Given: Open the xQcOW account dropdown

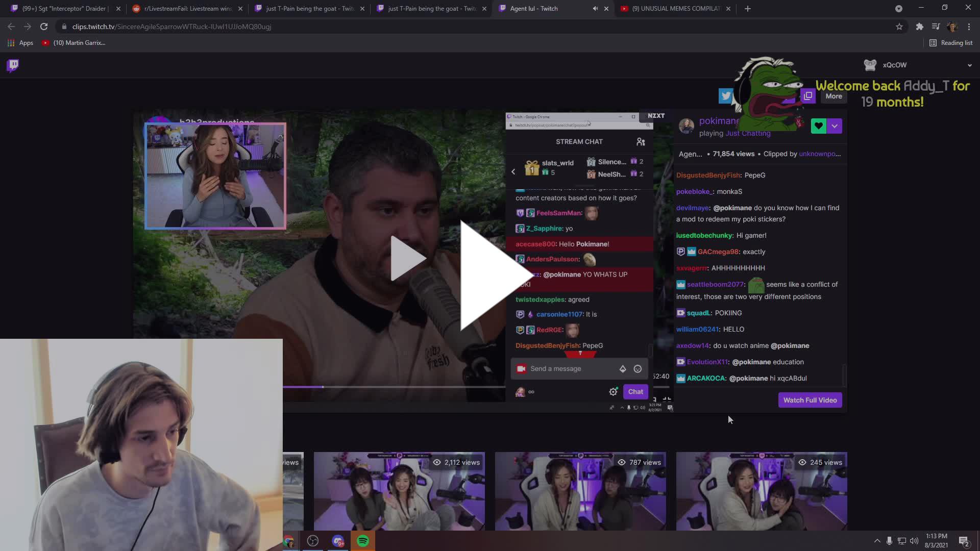Looking at the screenshot, I should tap(969, 65).
